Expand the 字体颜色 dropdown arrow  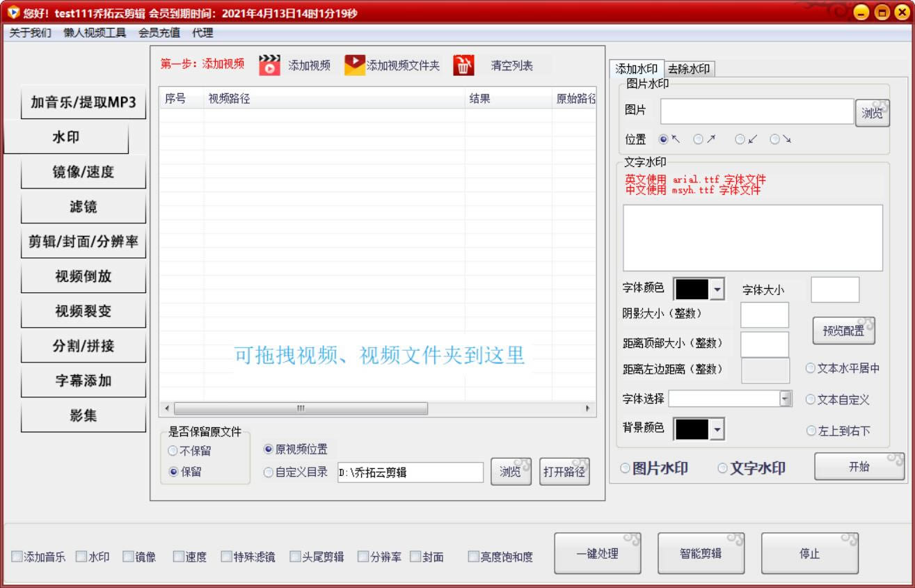click(717, 289)
